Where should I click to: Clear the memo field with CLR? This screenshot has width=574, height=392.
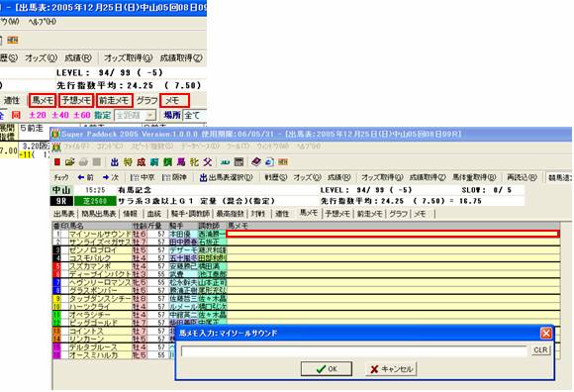(x=540, y=349)
